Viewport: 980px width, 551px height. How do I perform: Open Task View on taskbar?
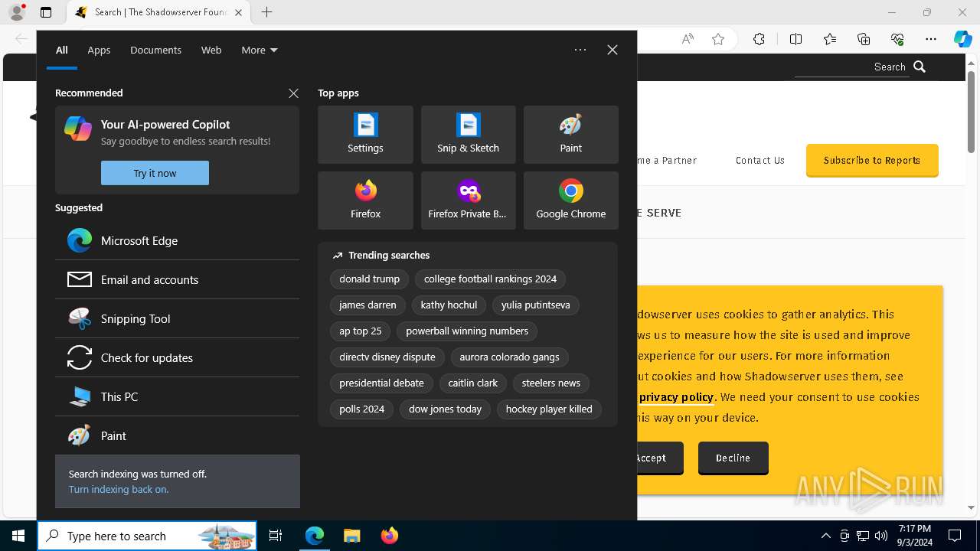276,536
